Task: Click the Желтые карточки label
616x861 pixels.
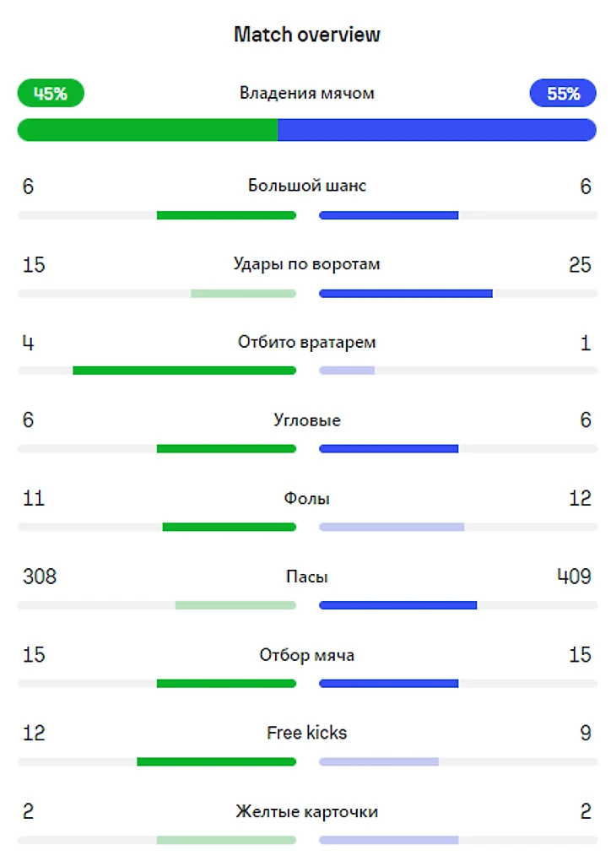Action: pos(307,812)
